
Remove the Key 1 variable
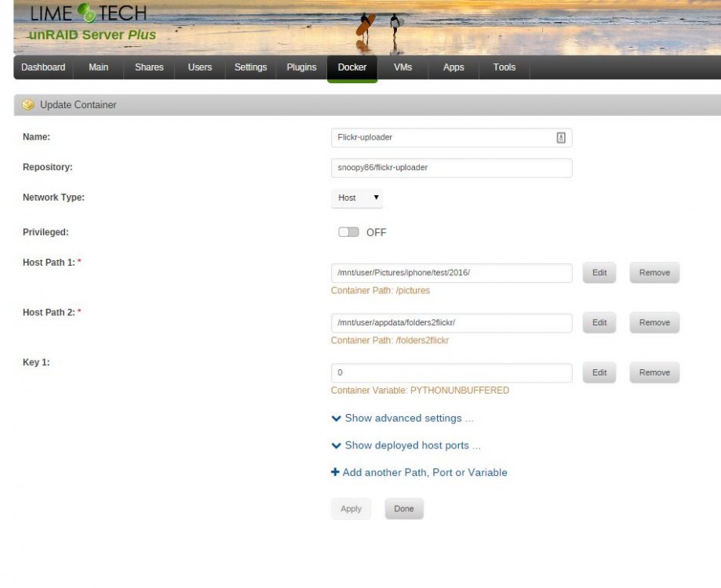point(654,373)
